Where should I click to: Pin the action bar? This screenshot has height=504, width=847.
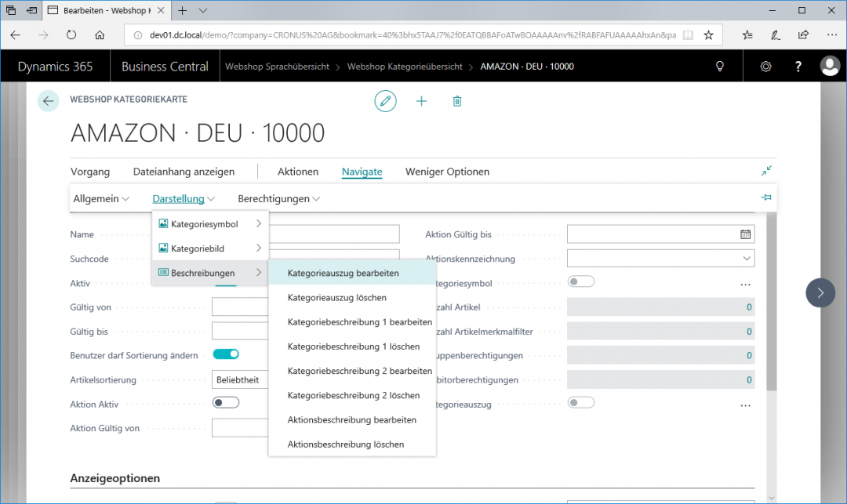766,198
